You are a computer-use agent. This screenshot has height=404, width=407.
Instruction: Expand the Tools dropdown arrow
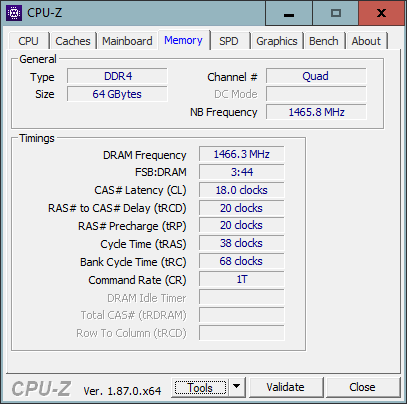click(x=237, y=387)
